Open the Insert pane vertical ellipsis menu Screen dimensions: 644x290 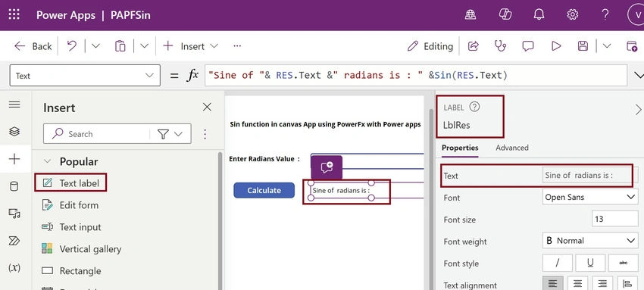point(205,134)
